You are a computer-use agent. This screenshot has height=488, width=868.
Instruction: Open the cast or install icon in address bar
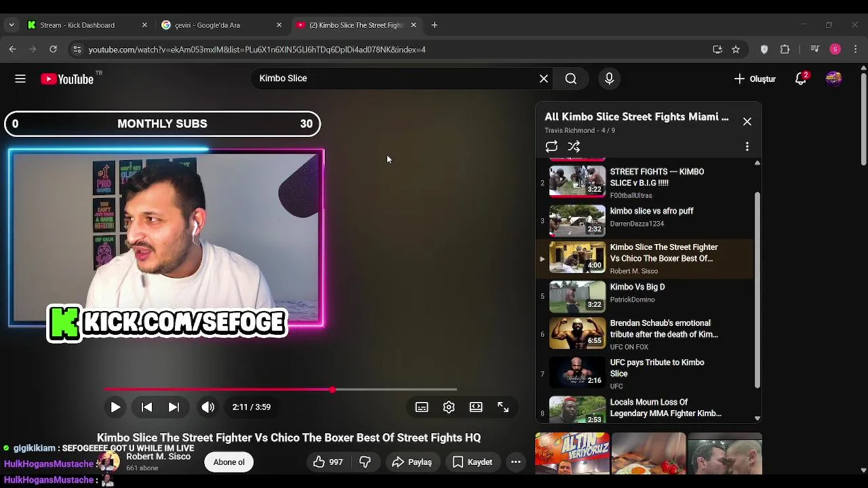(x=717, y=49)
